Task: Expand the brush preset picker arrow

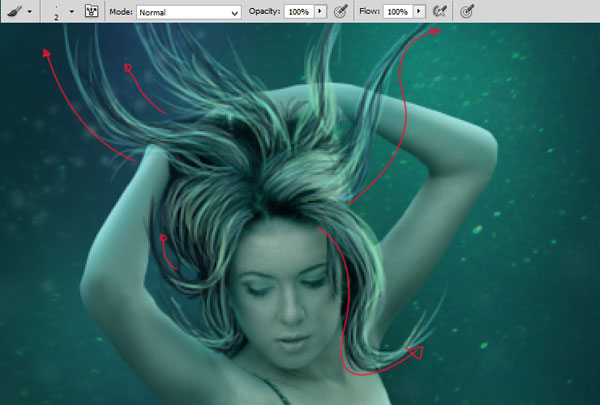Action: [72, 12]
